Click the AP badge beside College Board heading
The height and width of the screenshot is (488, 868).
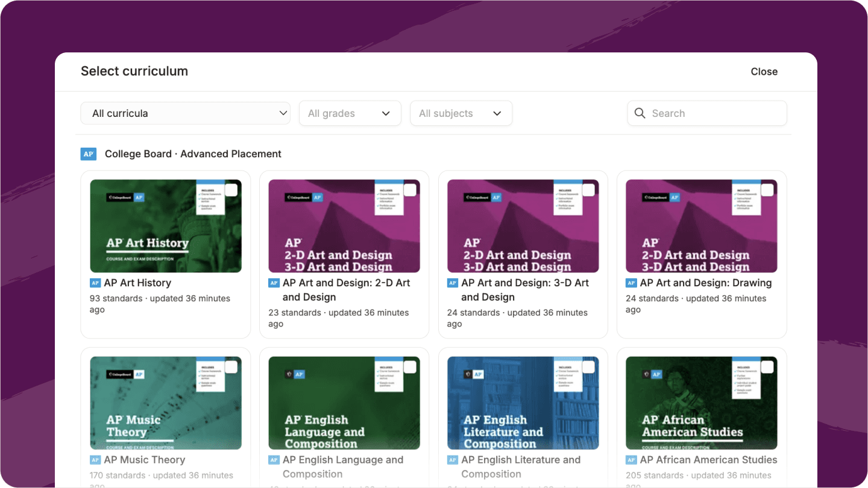89,154
